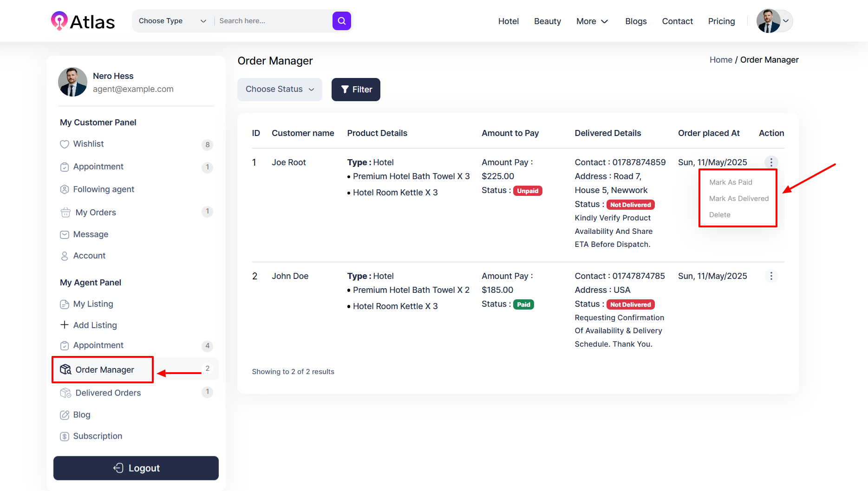This screenshot has width=868, height=491.
Task: Click the Subscription dollar icon
Action: [x=65, y=436]
